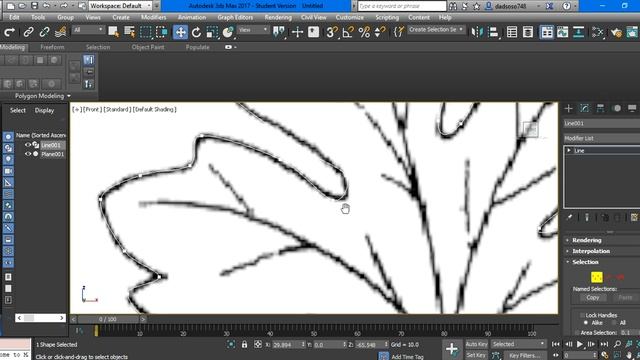Open the Schematic View icon
640x360 pixels.
(x=579, y=32)
